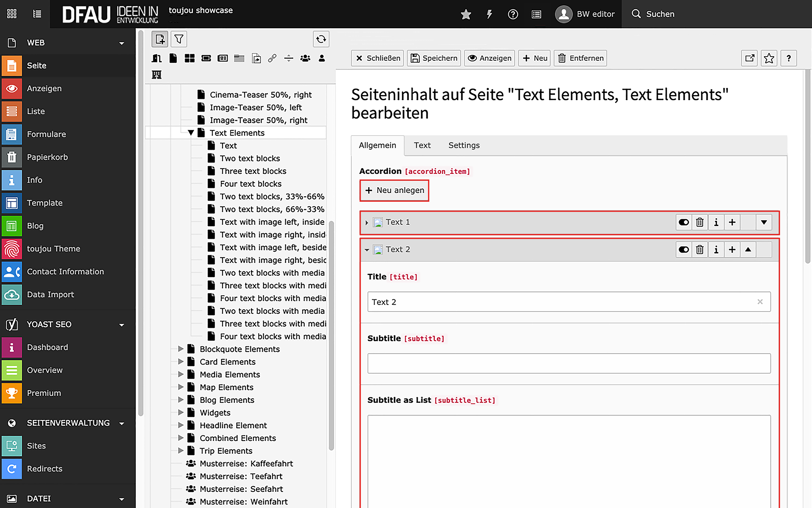Expand Widgets tree node
This screenshot has width=812, height=508.
(x=181, y=412)
